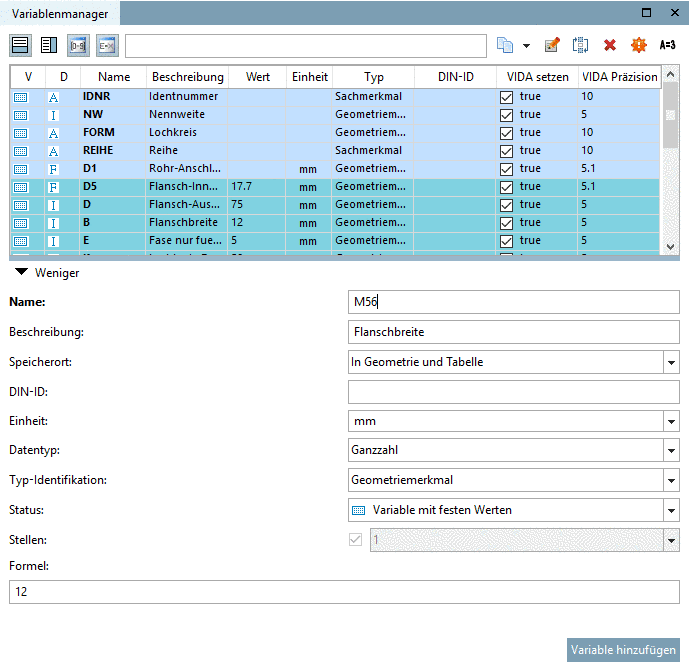Click the Variable hinzufügen button

tap(623, 650)
